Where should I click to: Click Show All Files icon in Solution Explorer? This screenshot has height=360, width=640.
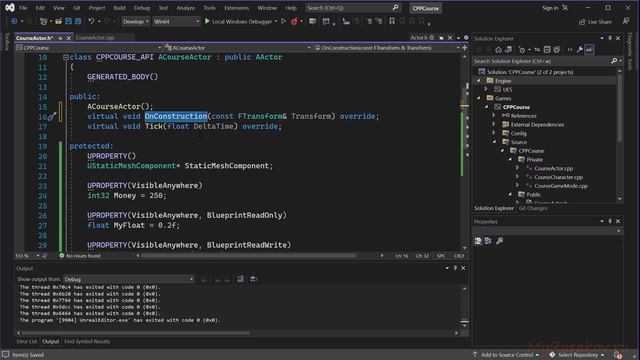[x=557, y=50]
